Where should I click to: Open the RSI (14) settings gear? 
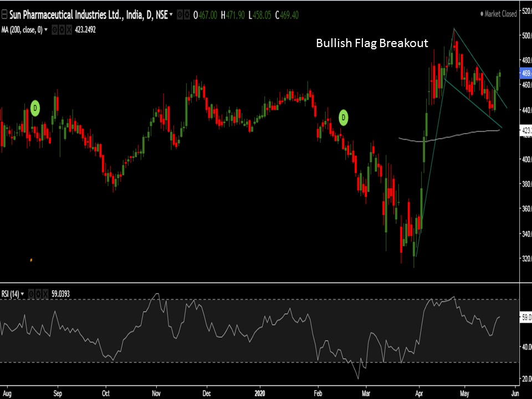[38, 294]
